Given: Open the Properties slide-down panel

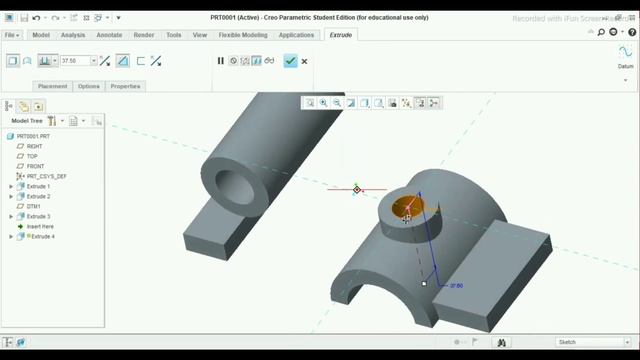Looking at the screenshot, I should 125,86.
